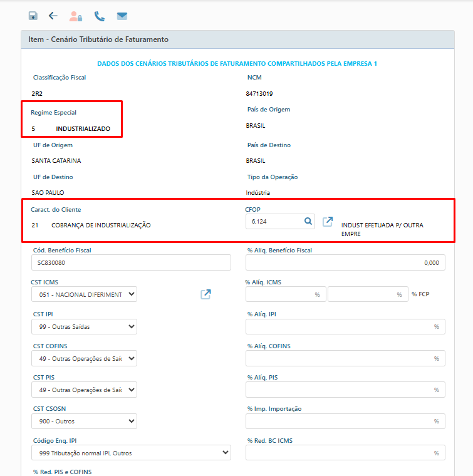Image resolution: width=473 pixels, height=476 pixels.
Task: Click the Cód. Benefício Fiscal field
Action: pyautogui.click(x=131, y=263)
